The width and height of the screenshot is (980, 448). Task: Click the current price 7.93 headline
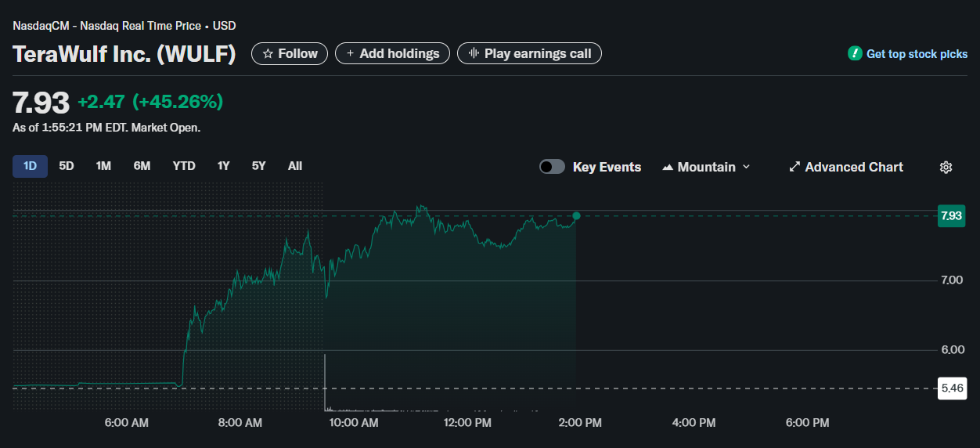pos(41,103)
